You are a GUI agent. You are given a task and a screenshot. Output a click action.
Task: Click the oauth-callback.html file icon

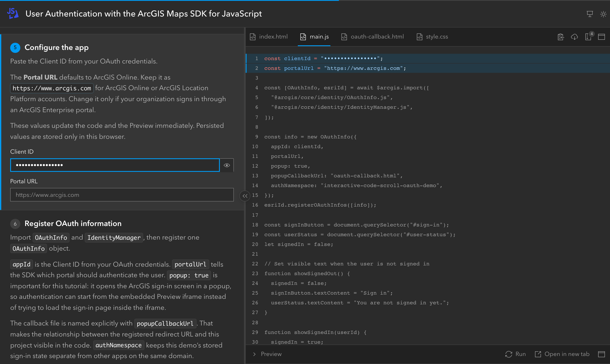(344, 37)
